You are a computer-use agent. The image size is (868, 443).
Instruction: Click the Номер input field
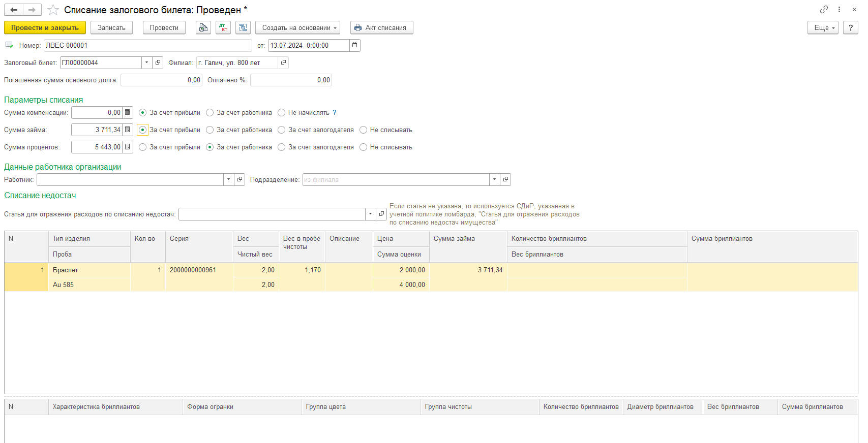tap(147, 45)
